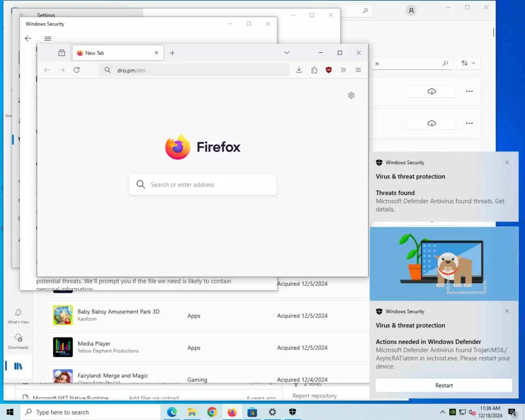Open Downloads in Microsoft Store sidebar
The width and height of the screenshot is (525, 420).
pos(18,342)
